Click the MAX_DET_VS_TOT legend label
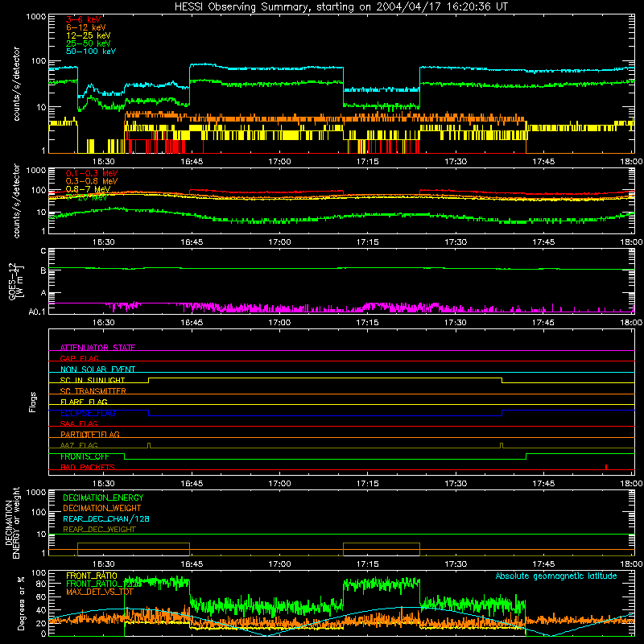 click(x=100, y=592)
